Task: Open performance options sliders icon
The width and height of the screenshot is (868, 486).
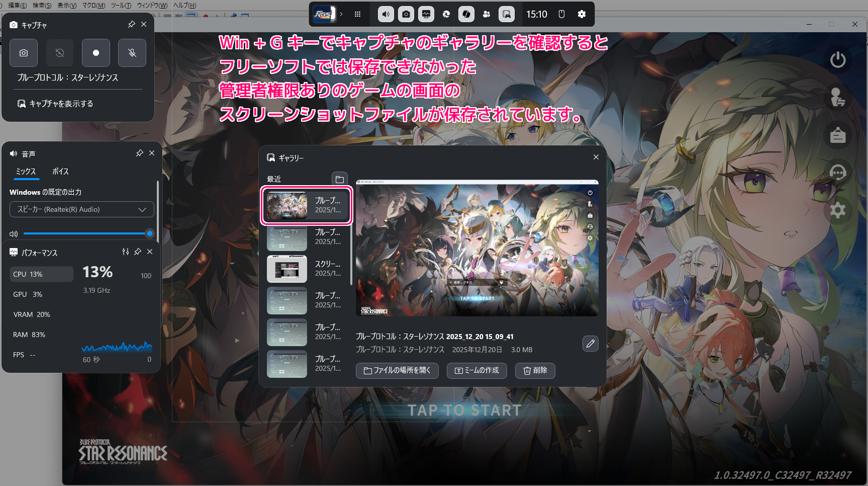Action: (125, 252)
